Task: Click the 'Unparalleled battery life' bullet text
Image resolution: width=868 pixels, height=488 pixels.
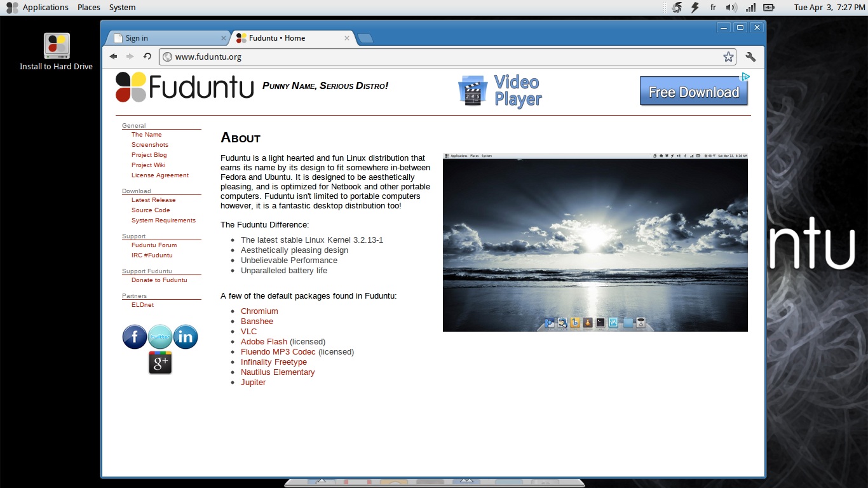Action: tap(284, 271)
